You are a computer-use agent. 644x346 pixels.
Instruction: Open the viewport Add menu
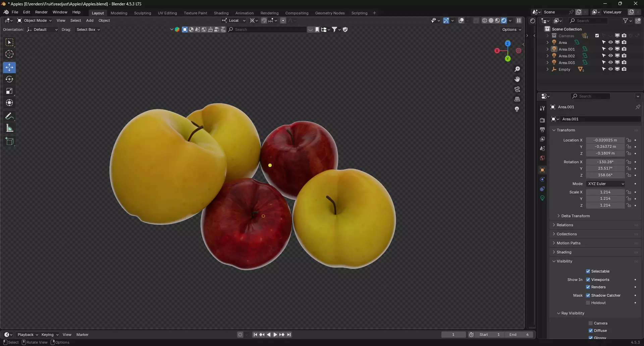click(90, 20)
